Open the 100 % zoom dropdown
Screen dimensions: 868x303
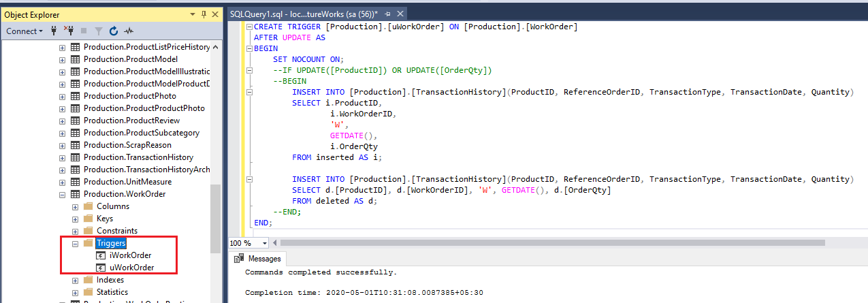pyautogui.click(x=265, y=243)
